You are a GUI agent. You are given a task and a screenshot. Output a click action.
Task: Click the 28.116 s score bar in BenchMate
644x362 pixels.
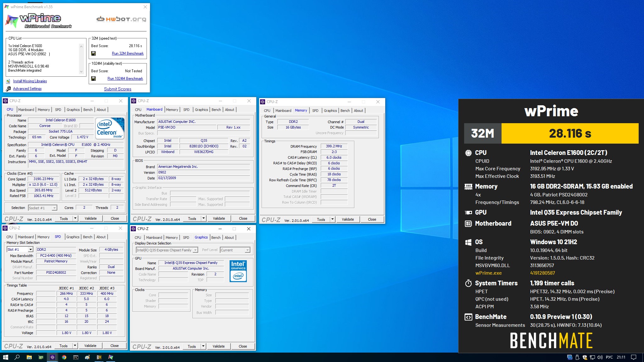tap(570, 133)
